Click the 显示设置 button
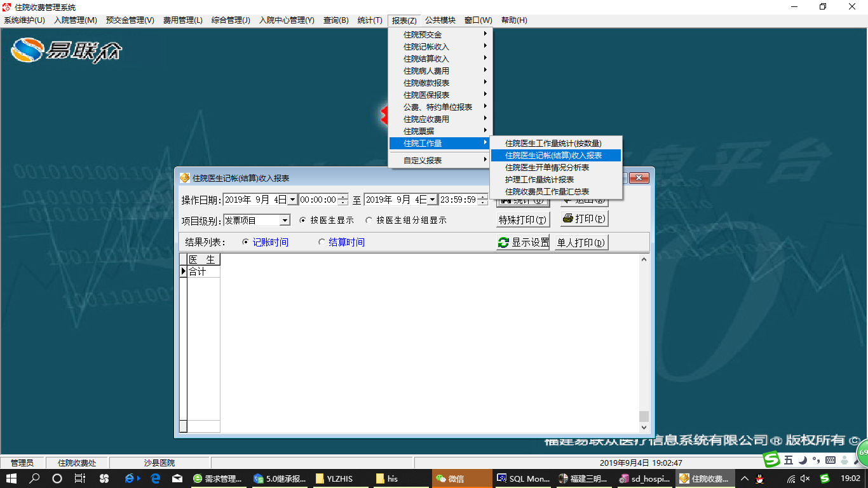This screenshot has height=488, width=868. [x=523, y=242]
